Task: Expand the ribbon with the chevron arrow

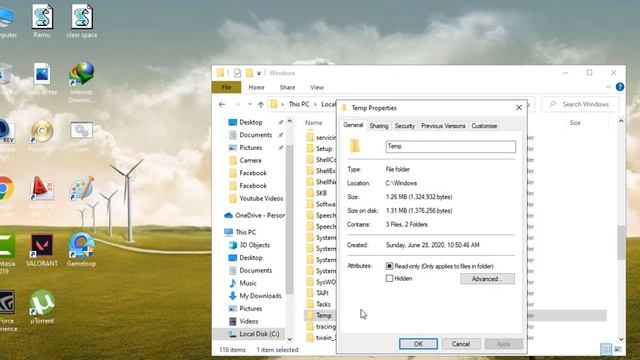Action: tap(608, 87)
